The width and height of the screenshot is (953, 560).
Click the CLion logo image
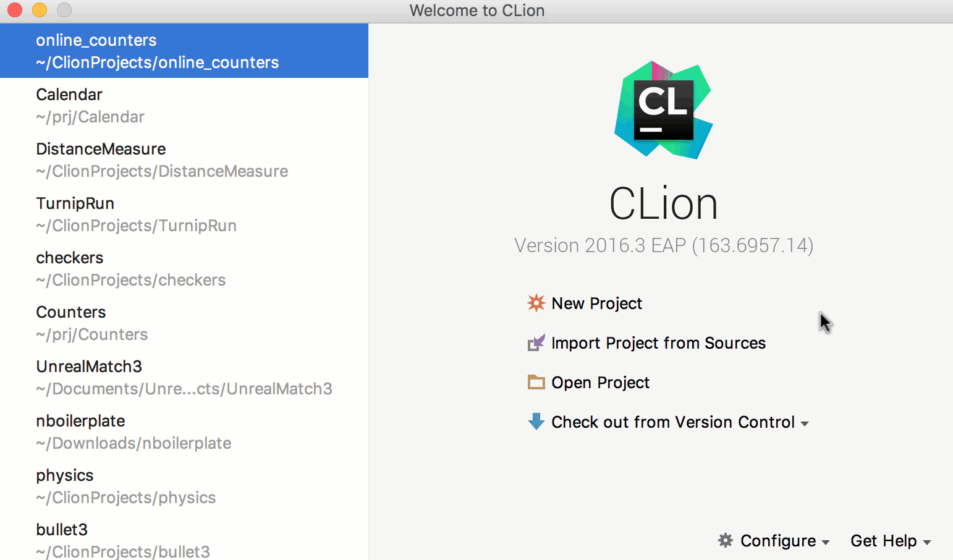664,110
